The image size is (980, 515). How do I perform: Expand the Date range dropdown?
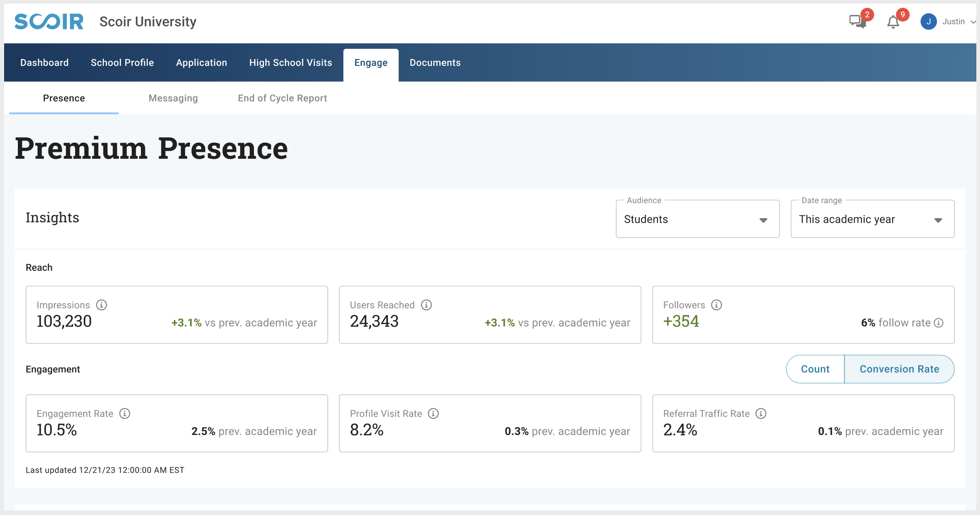click(872, 220)
